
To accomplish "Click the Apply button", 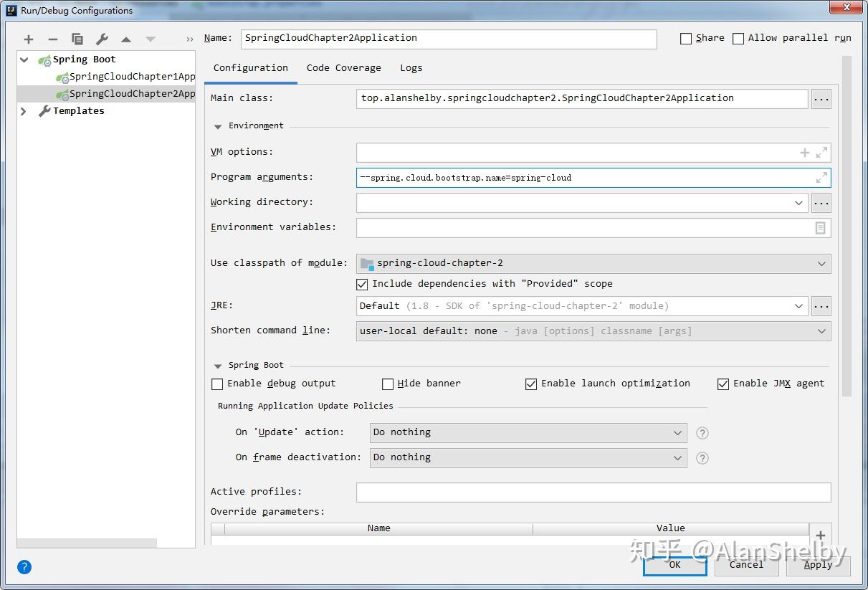I will (x=818, y=565).
